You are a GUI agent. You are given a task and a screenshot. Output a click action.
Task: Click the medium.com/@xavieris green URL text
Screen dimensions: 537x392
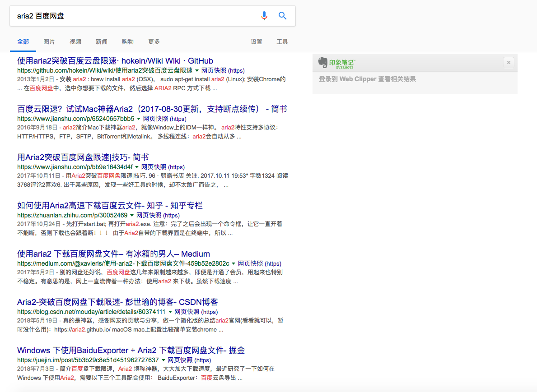[x=123, y=263]
